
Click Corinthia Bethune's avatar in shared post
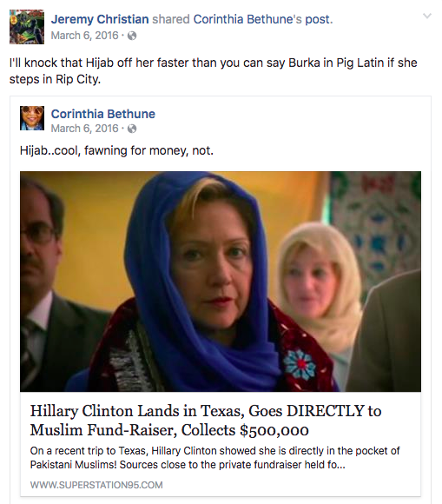[x=32, y=118]
